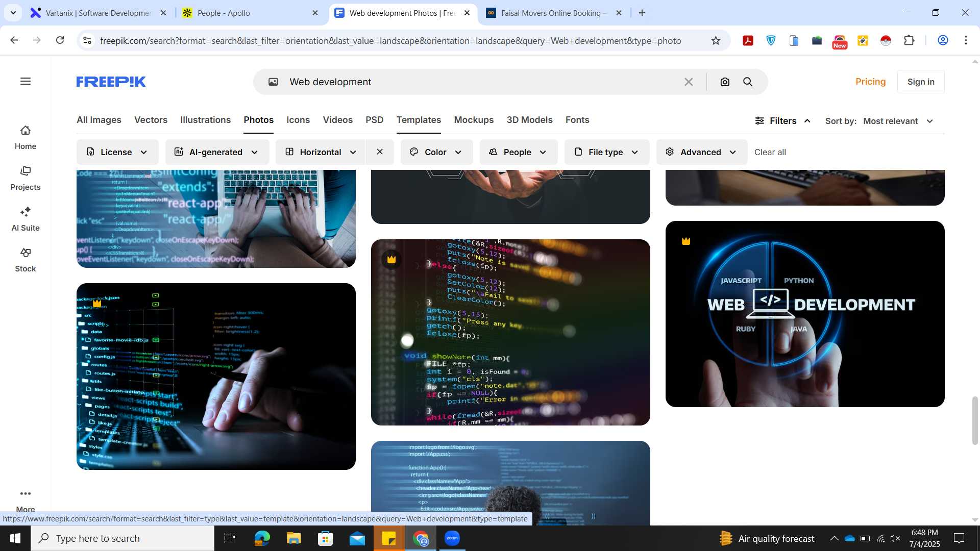980x551 pixels.
Task: Go back to previous page
Action: coord(14,40)
